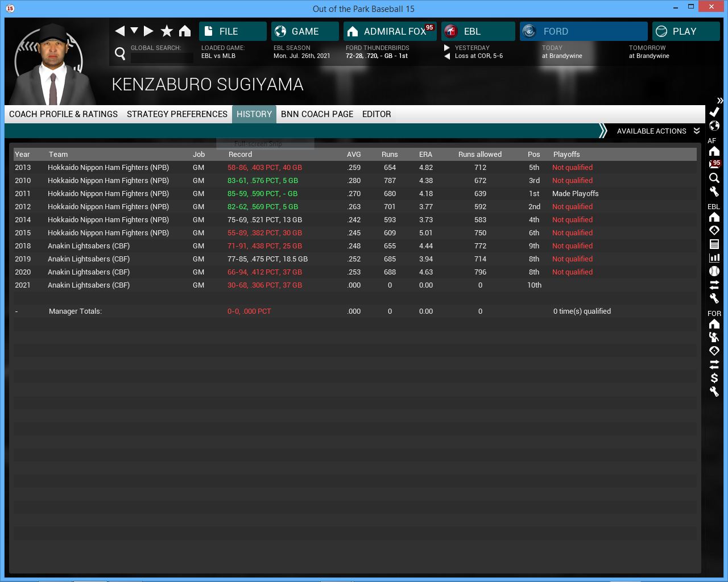
Task: Switch to the BNN Coach Page tab
Action: click(317, 114)
